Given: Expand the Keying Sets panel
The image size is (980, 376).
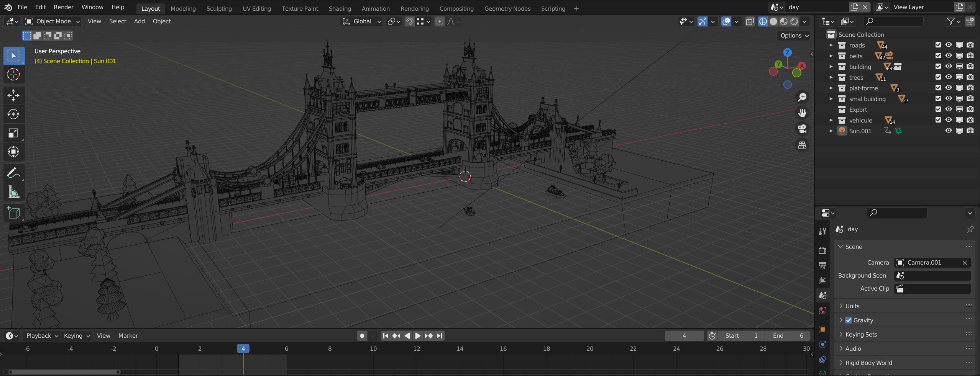Looking at the screenshot, I should pyautogui.click(x=904, y=334).
